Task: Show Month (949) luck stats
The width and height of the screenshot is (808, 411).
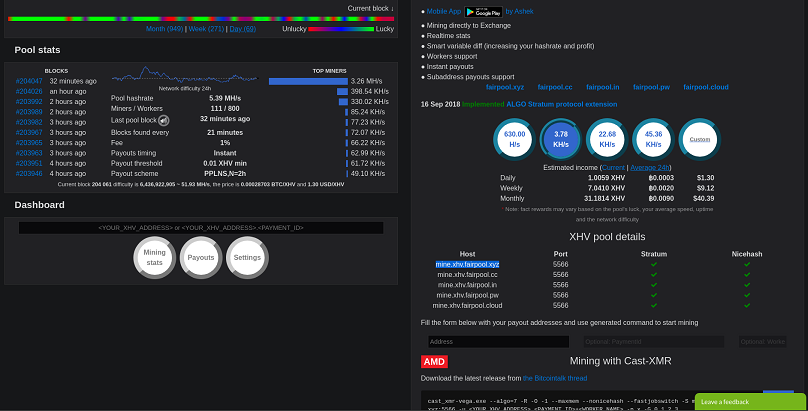Action: pyautogui.click(x=164, y=29)
